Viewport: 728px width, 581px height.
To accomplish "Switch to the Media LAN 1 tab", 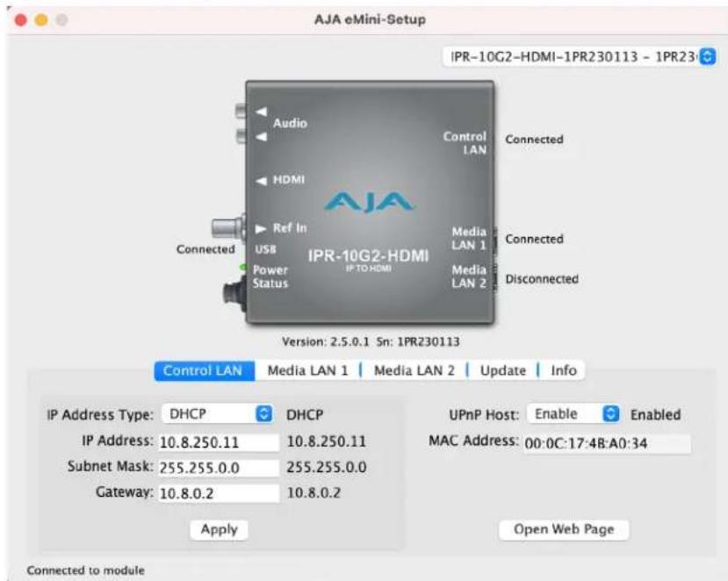I will pyautogui.click(x=307, y=370).
